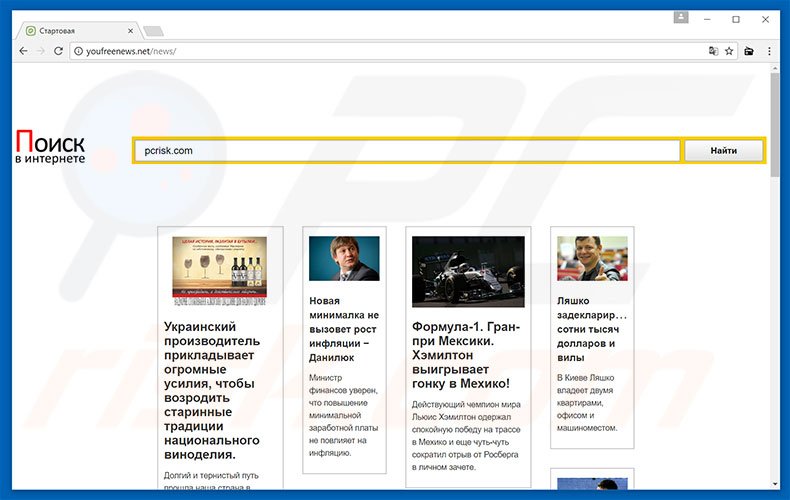Focus the address bar youfreenews.net/news/
Image resolution: width=790 pixels, height=500 pixels.
point(390,51)
